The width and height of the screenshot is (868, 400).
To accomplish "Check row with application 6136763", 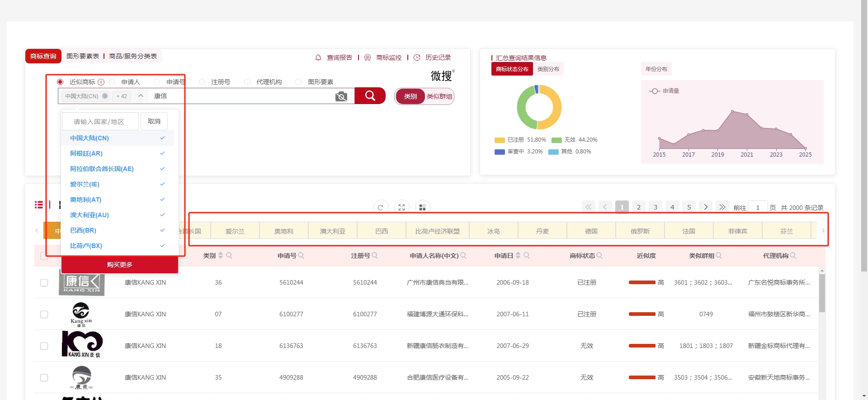I will pos(44,346).
